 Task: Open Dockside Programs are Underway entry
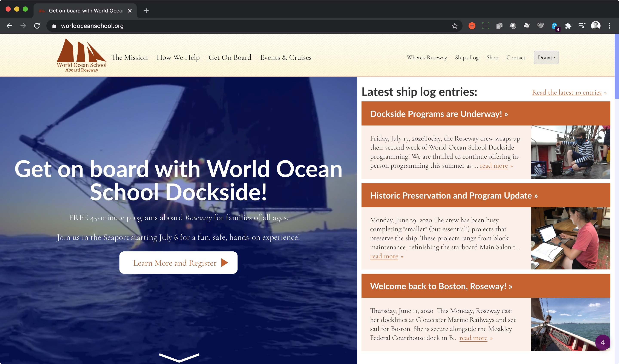pyautogui.click(x=486, y=114)
